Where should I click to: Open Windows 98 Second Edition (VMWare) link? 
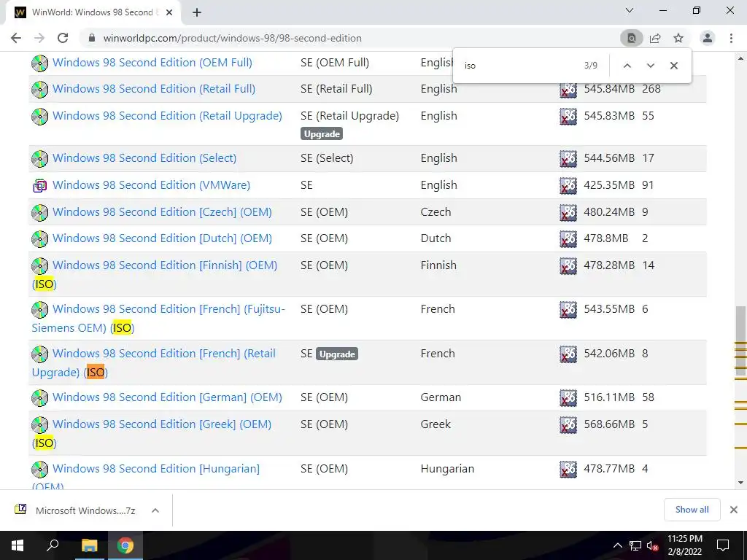[x=151, y=184]
